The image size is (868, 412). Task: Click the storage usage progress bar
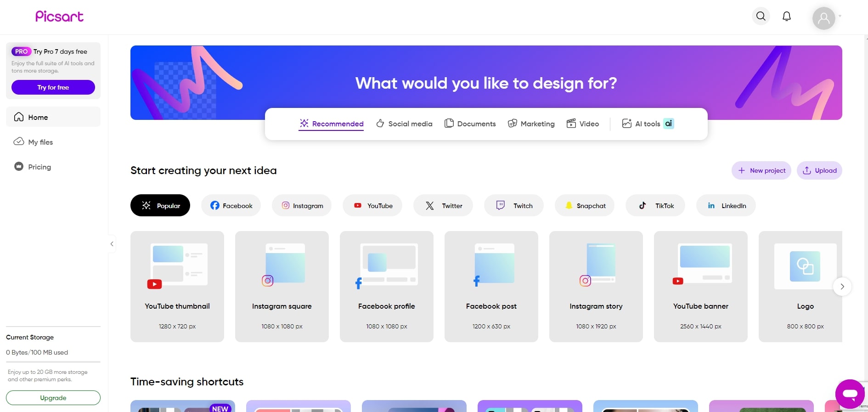coord(53,362)
